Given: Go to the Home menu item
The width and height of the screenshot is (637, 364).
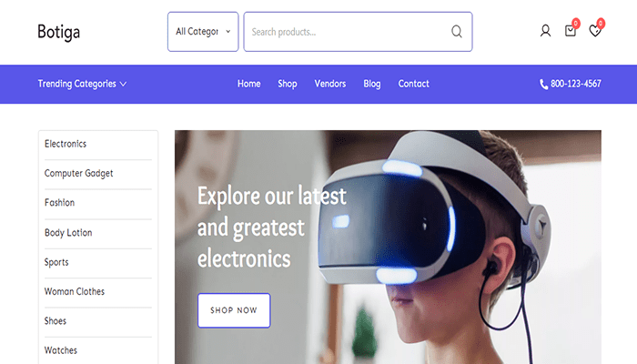Looking at the screenshot, I should click(249, 84).
